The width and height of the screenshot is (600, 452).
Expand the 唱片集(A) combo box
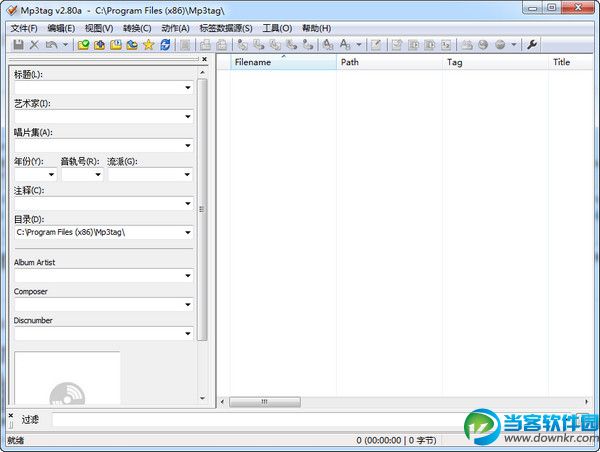point(188,146)
